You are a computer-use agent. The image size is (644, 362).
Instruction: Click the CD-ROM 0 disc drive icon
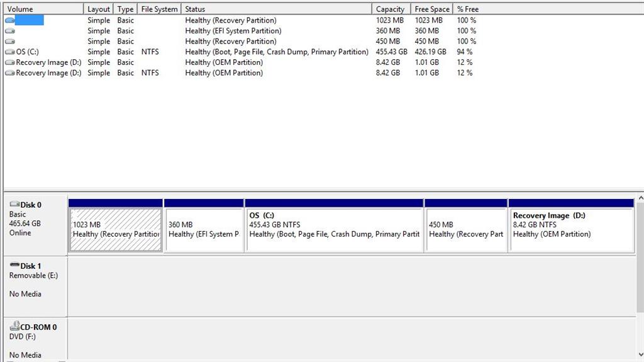(x=15, y=326)
